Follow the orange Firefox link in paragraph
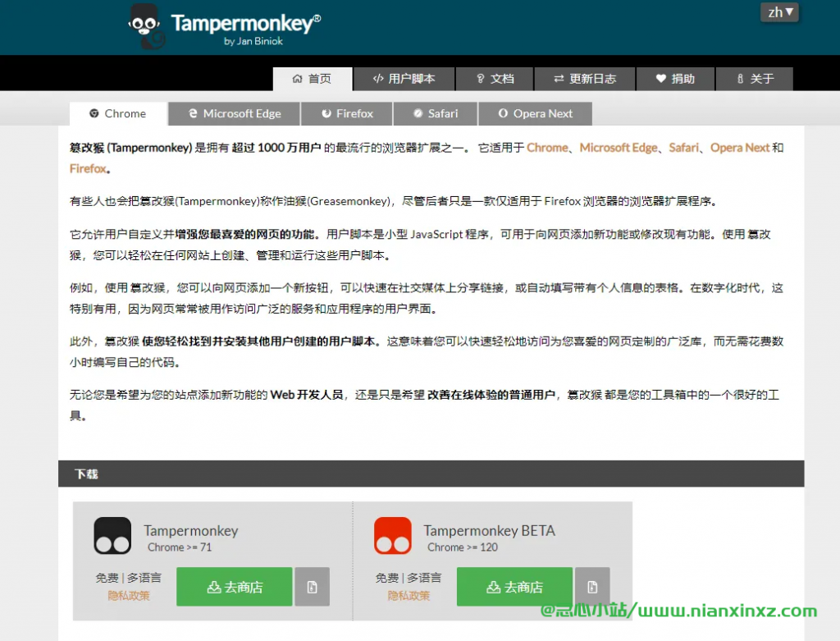 click(88, 169)
